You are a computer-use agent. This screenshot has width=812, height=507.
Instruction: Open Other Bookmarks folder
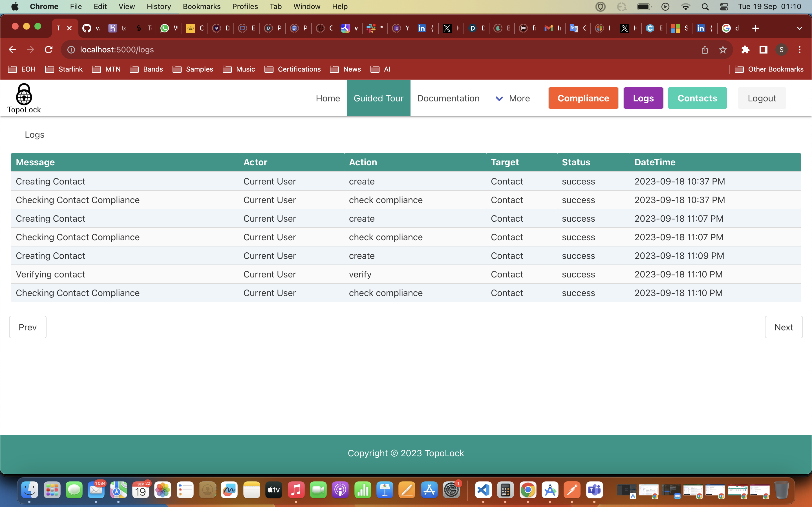[769, 69]
